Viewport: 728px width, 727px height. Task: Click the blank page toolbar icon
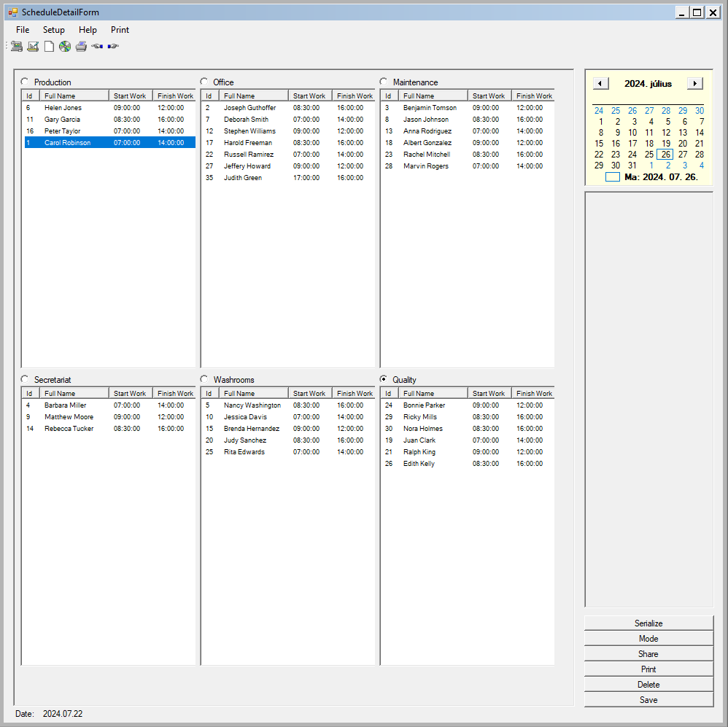(x=49, y=47)
